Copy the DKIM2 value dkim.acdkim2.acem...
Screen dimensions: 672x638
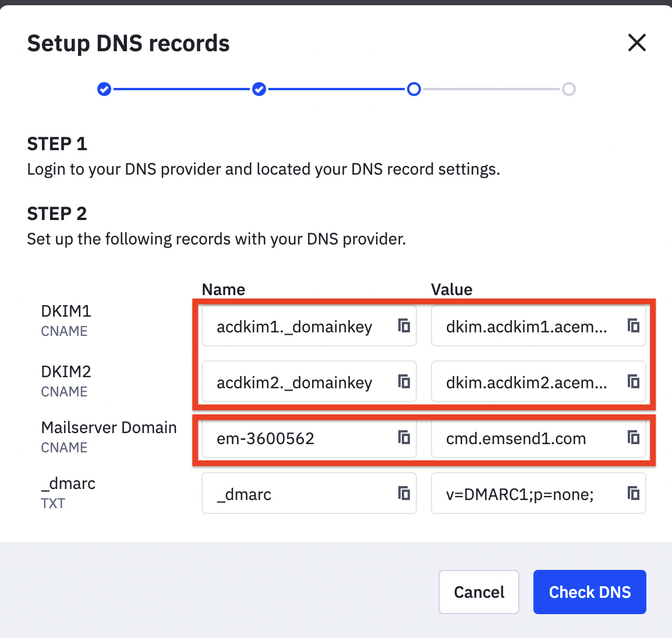(x=634, y=381)
